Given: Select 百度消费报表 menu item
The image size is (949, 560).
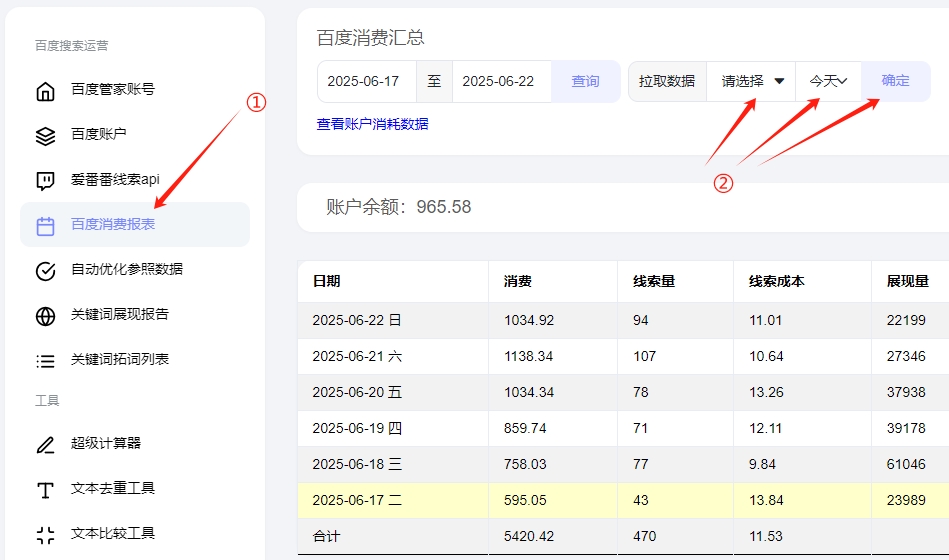Looking at the screenshot, I should [x=135, y=225].
